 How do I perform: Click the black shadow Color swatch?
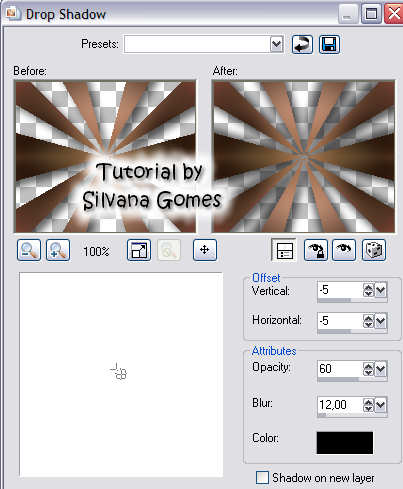345,443
